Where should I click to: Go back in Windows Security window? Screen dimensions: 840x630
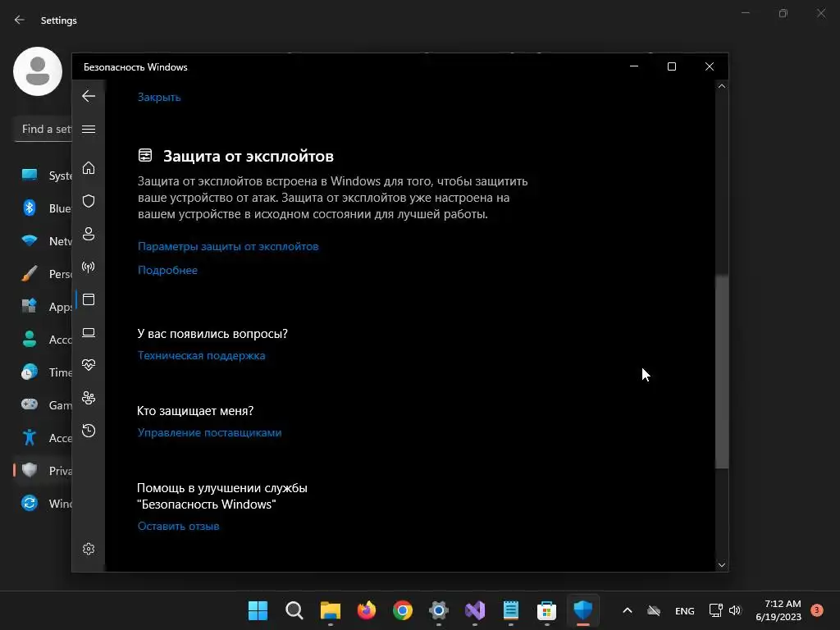(x=89, y=97)
